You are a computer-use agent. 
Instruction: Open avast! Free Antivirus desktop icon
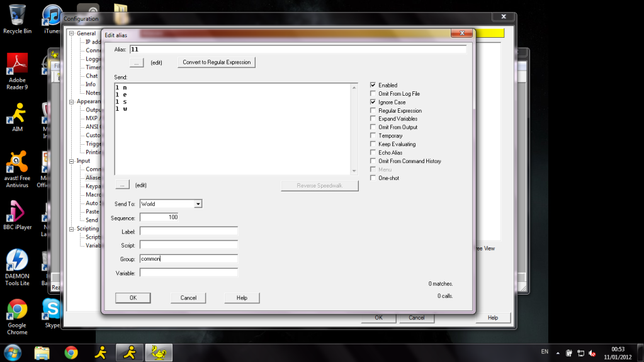tap(17, 169)
